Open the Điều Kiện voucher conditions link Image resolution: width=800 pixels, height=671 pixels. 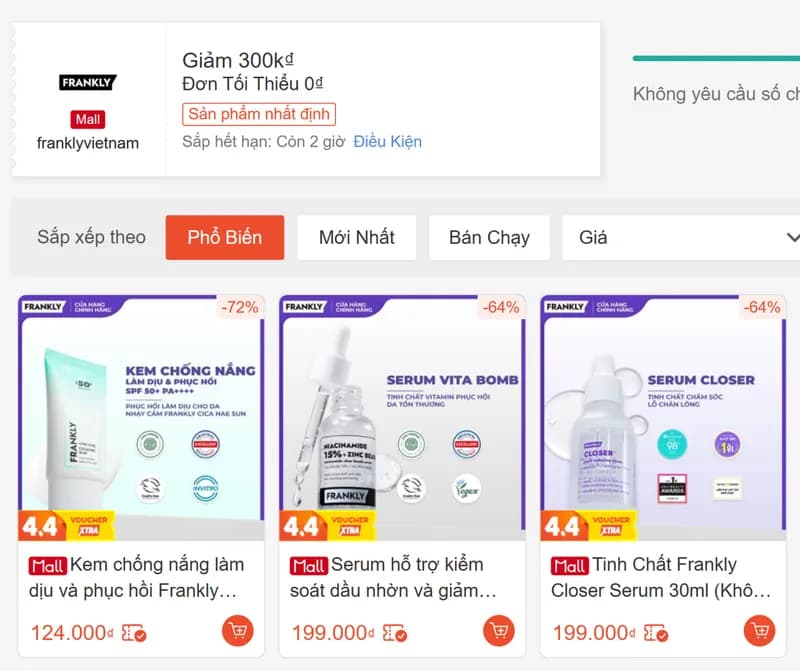coord(387,141)
